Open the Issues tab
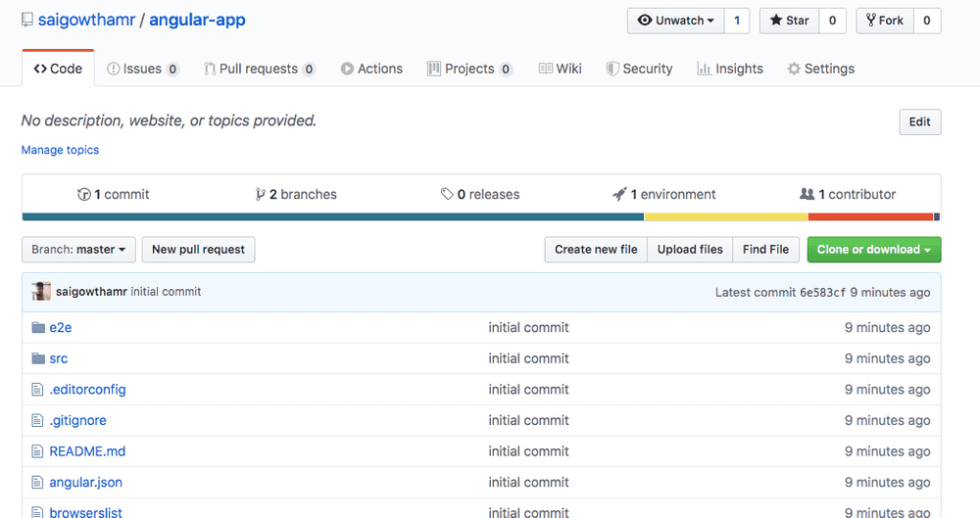This screenshot has height=518, width=980. tap(143, 69)
